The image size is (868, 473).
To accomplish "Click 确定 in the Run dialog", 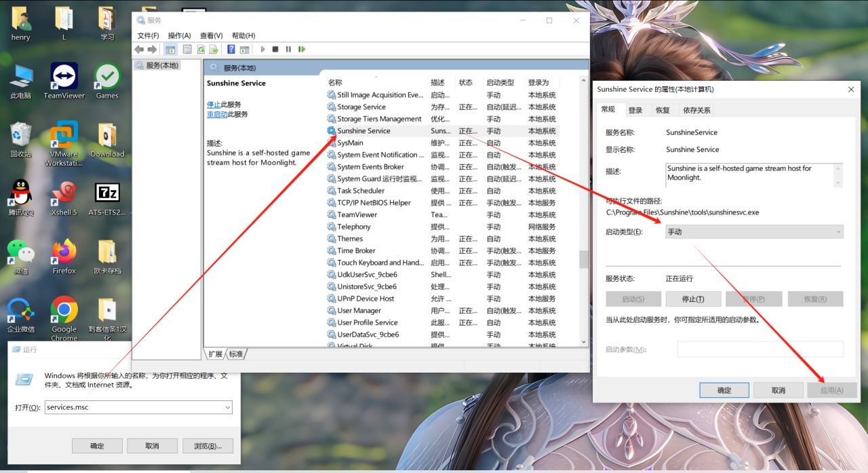I will coord(97,446).
